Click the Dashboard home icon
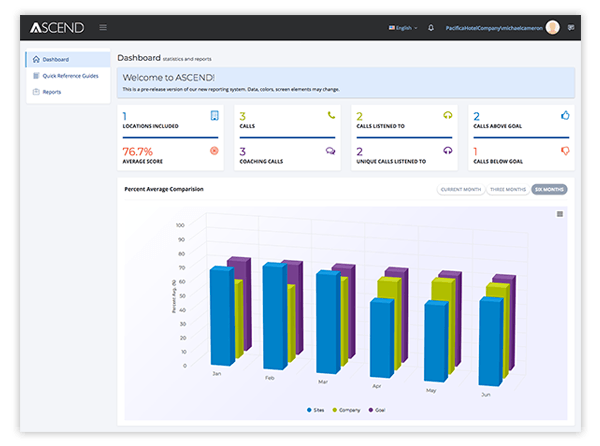Image resolution: width=600 pixels, height=446 pixels. point(36,59)
